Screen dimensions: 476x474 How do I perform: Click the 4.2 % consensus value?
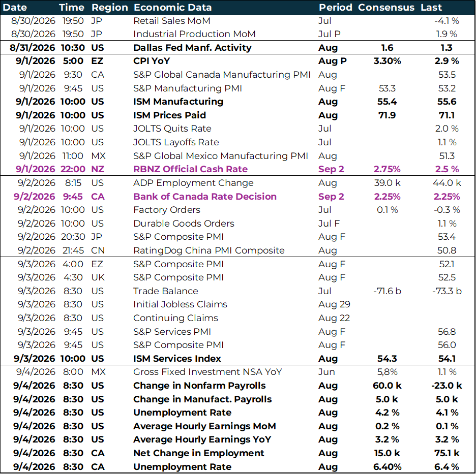(x=387, y=413)
